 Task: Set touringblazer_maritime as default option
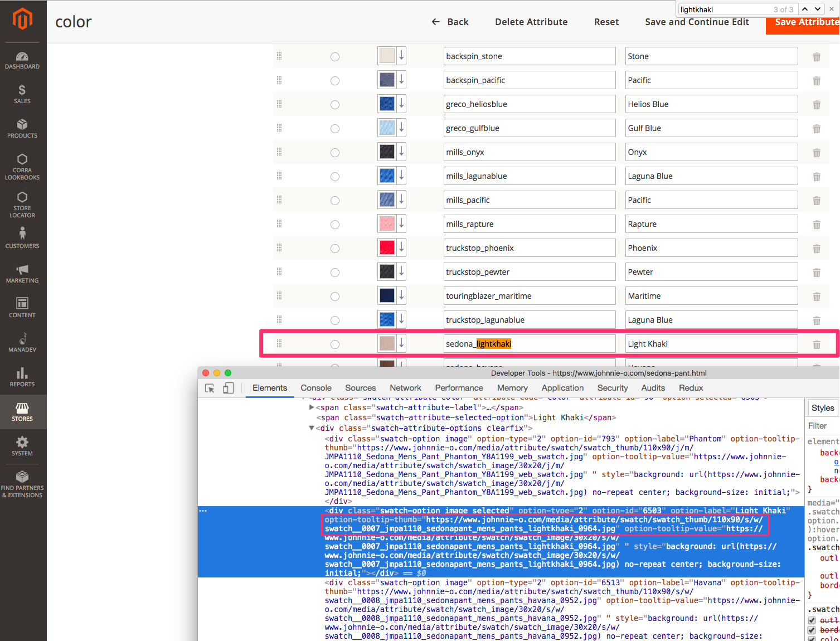(335, 297)
